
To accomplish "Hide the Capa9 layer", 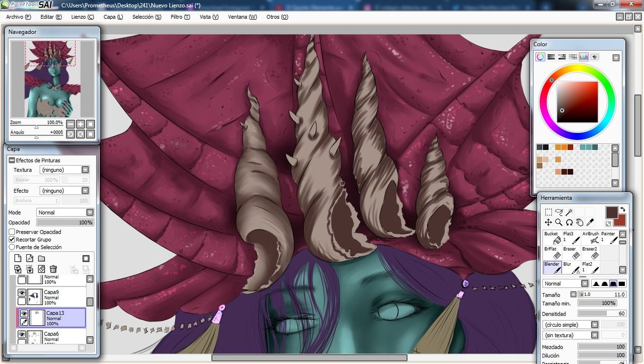I will point(22,293).
